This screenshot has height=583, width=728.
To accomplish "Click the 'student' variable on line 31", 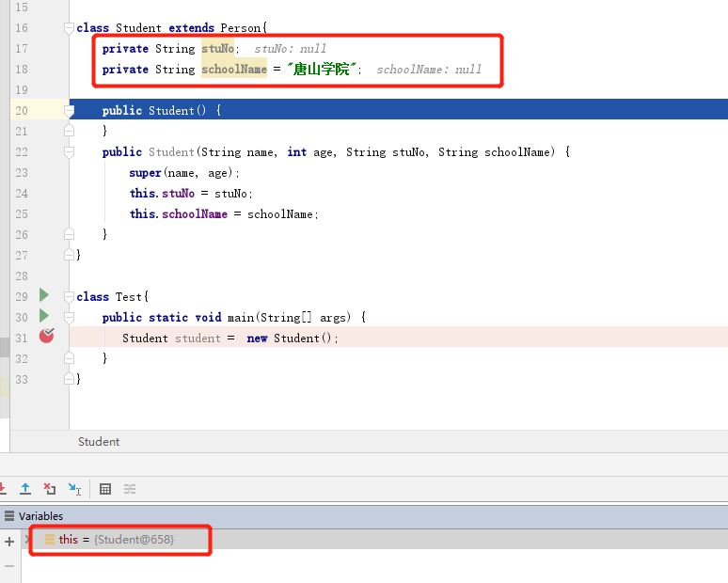I will (198, 339).
